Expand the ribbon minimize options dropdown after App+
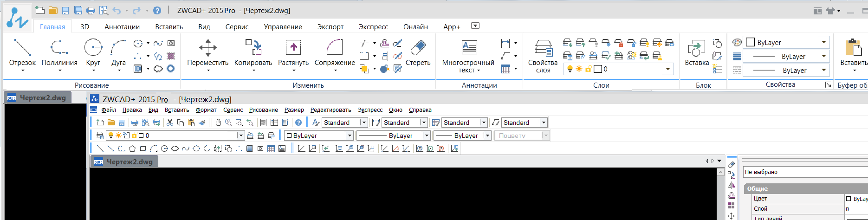868x220 pixels. (475, 26)
